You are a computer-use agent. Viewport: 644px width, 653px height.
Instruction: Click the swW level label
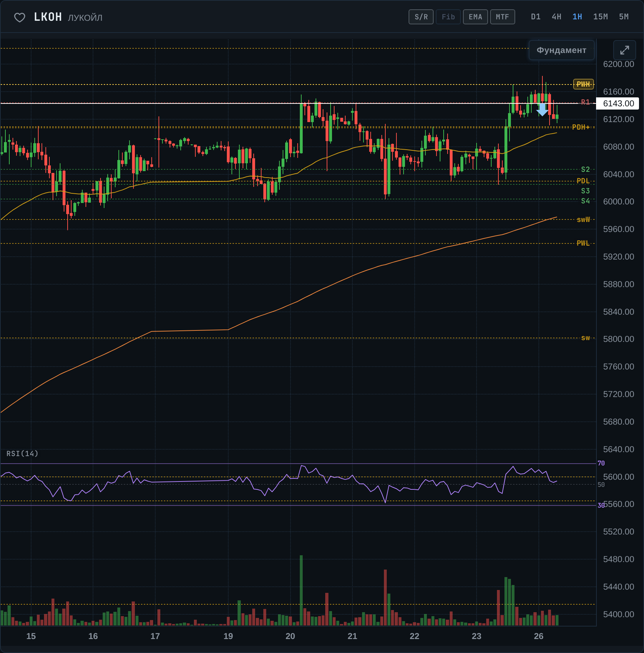point(583,219)
